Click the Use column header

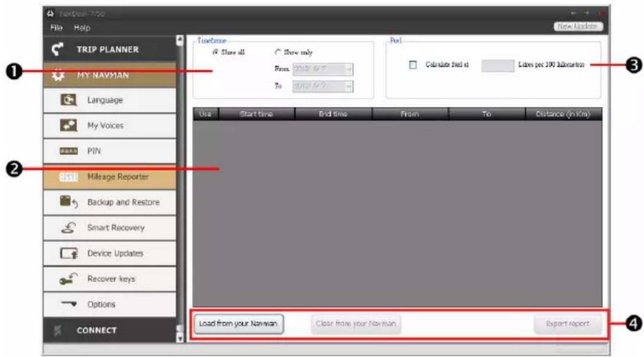pyautogui.click(x=206, y=114)
